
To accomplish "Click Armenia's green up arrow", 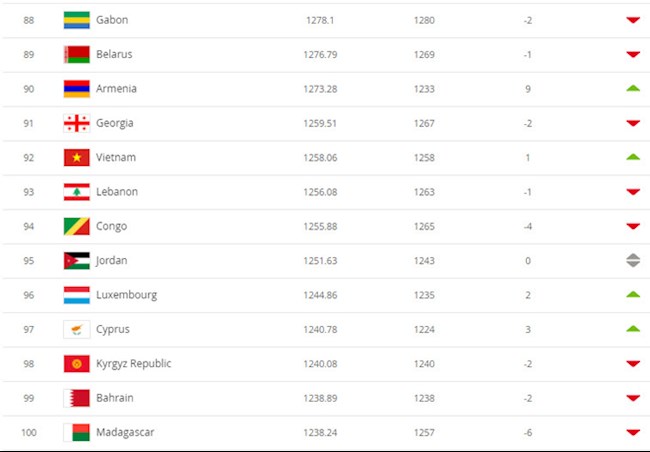I will tap(632, 89).
